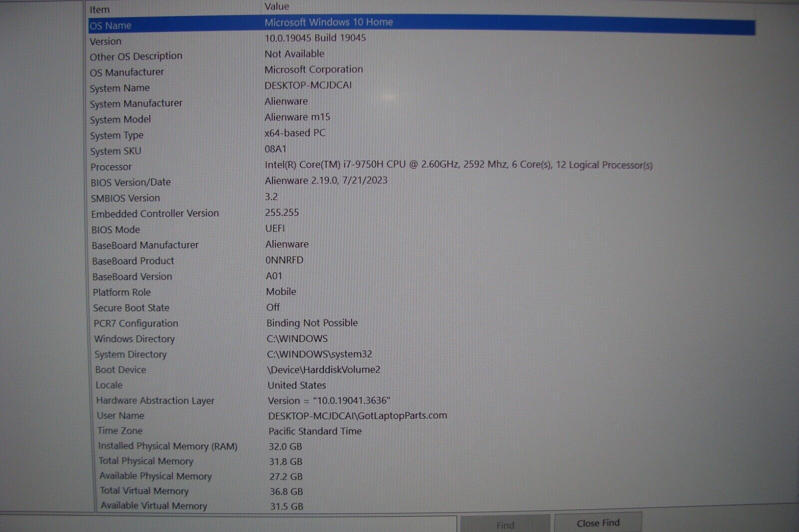Click the value C:\WINDOWS\system32
Image resolution: width=799 pixels, height=532 pixels.
(x=320, y=354)
